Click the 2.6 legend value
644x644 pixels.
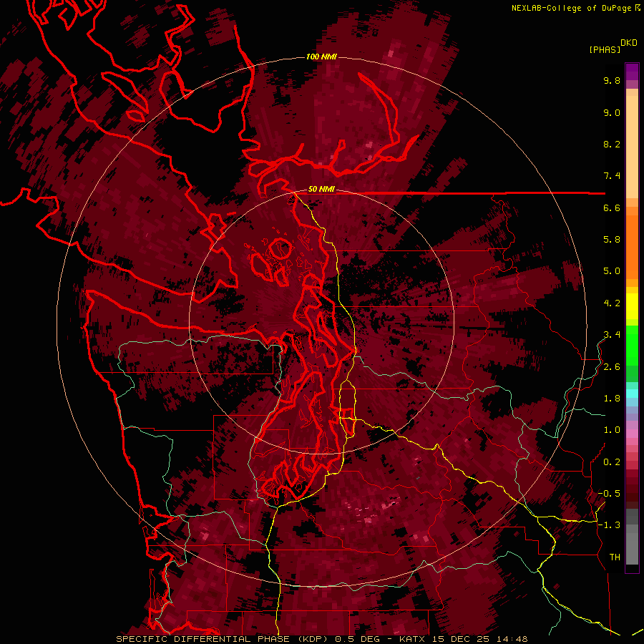pyautogui.click(x=612, y=367)
